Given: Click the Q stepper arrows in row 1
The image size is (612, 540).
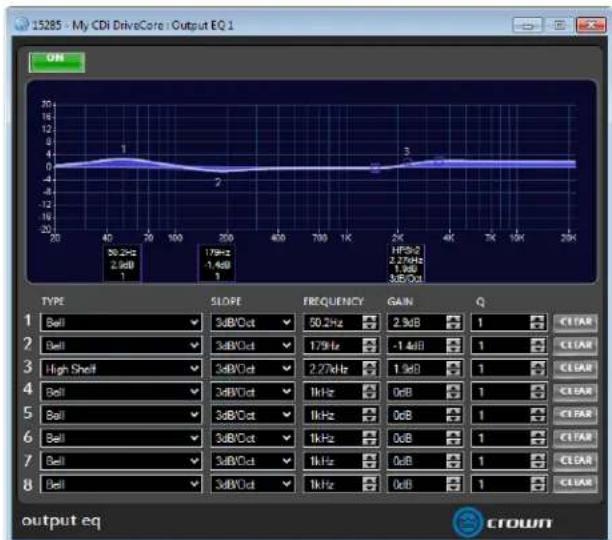Looking at the screenshot, I should pyautogui.click(x=537, y=323).
